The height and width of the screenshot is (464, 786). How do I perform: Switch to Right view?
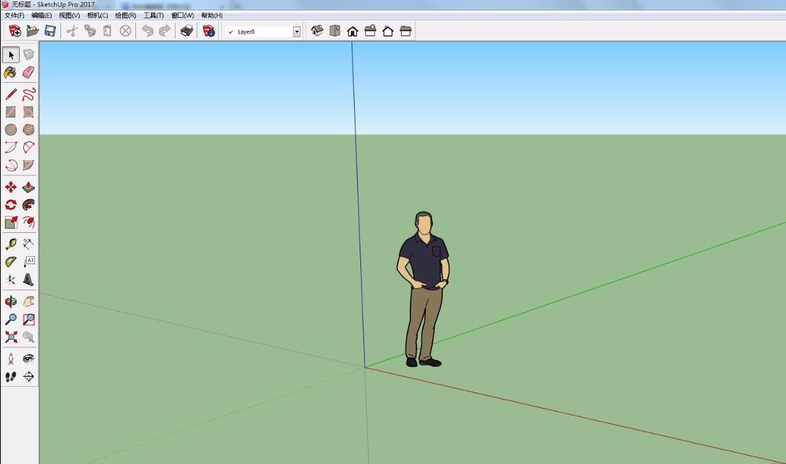tap(370, 31)
